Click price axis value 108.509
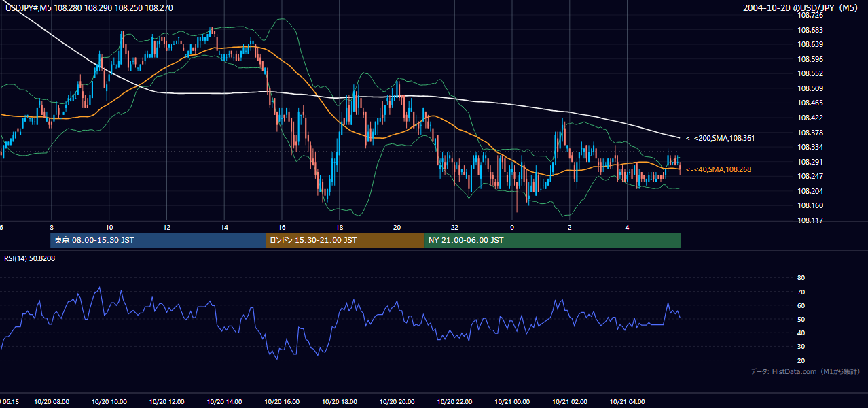This screenshot has height=408, width=868. point(810,88)
